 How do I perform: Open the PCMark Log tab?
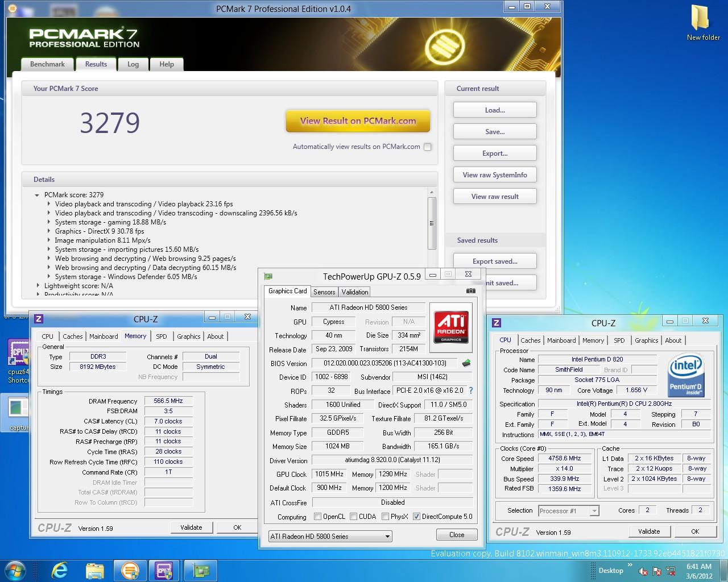[133, 64]
